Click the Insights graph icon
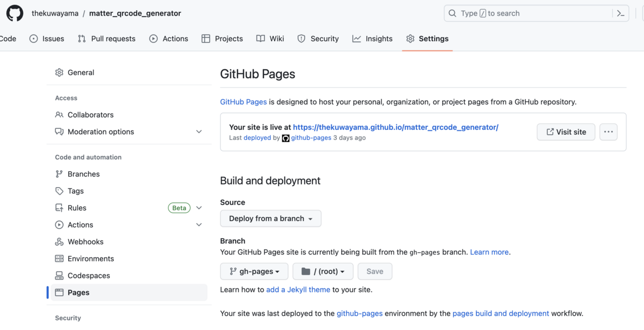The width and height of the screenshot is (644, 330). (x=356, y=39)
